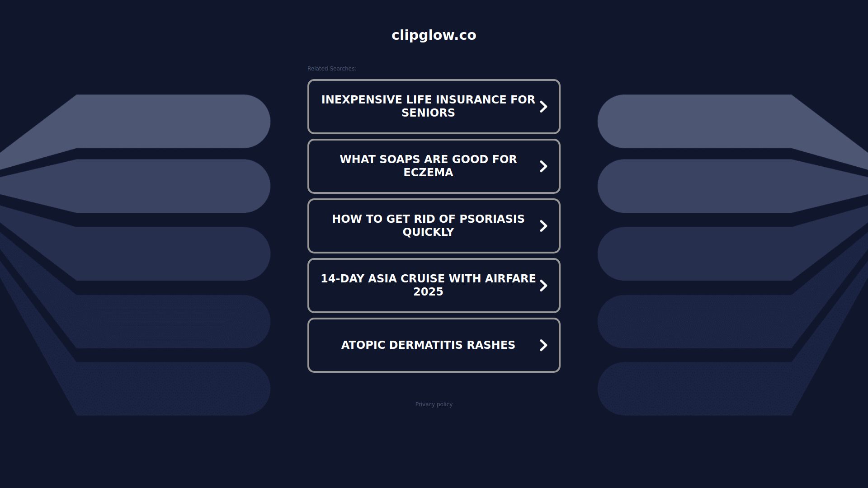Hit the arrow next to Atopic Dermatitis Rashes

(x=543, y=345)
